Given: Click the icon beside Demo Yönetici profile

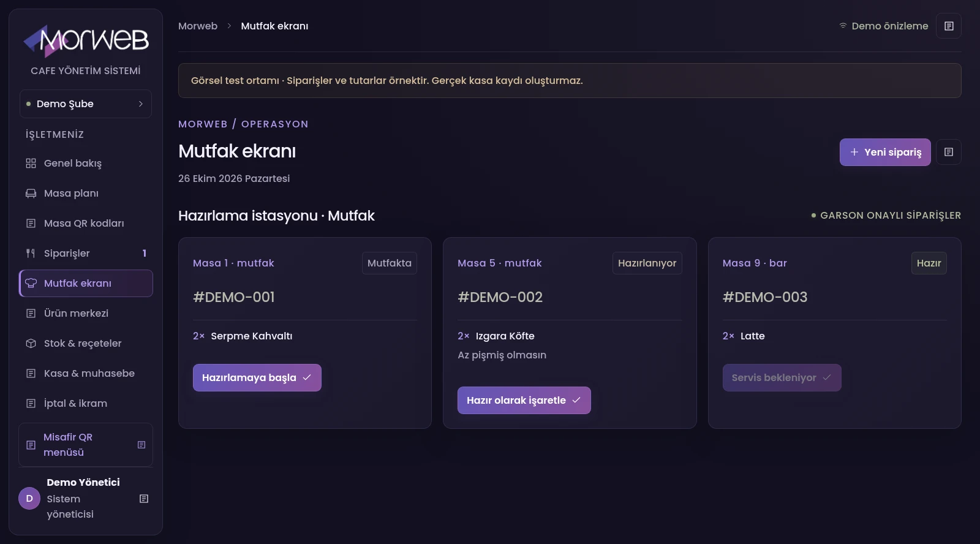Looking at the screenshot, I should (144, 499).
